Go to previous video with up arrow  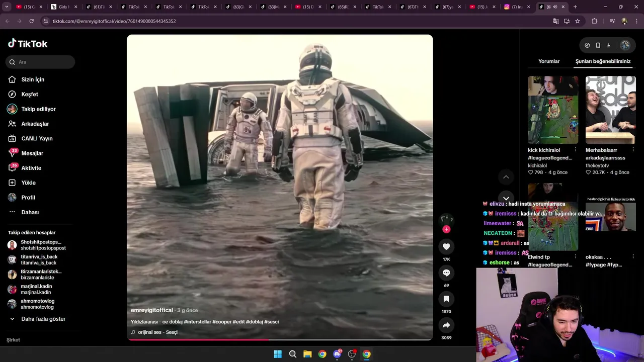pyautogui.click(x=506, y=177)
